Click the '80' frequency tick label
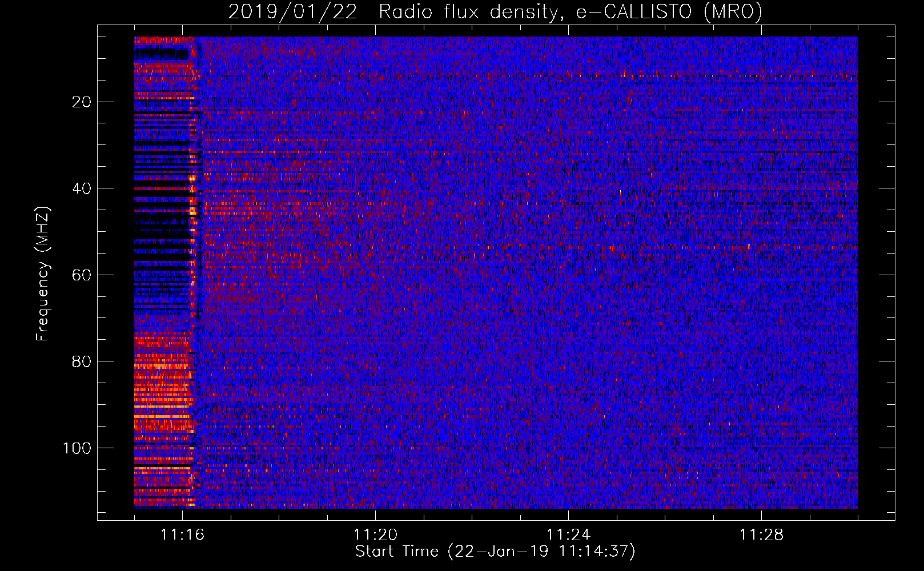924x571 pixels. pyautogui.click(x=82, y=361)
